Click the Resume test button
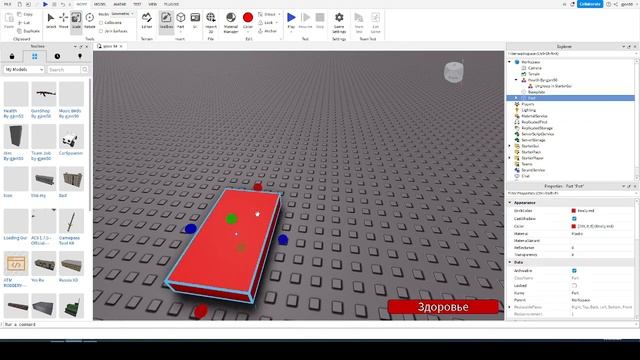This screenshot has width=640, height=360. click(305, 21)
